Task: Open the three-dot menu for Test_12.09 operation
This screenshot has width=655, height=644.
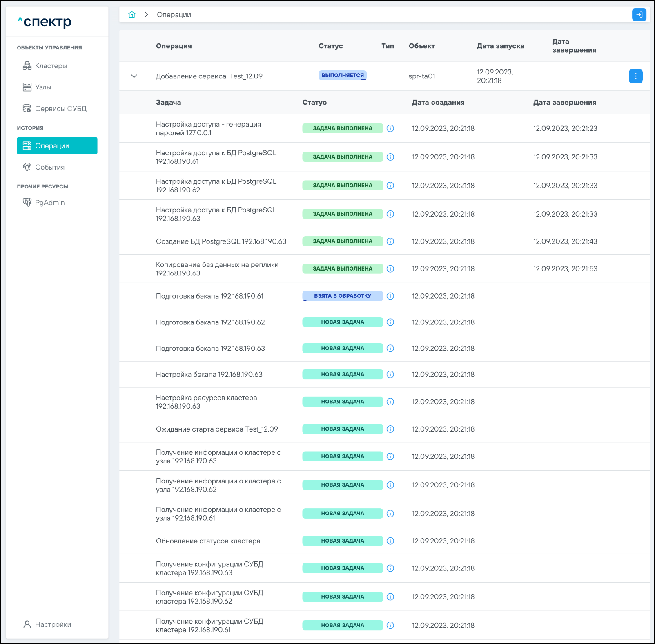Action: (x=635, y=76)
